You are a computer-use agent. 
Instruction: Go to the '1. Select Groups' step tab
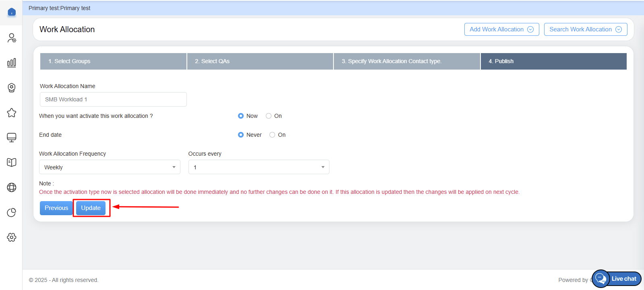[113, 61]
